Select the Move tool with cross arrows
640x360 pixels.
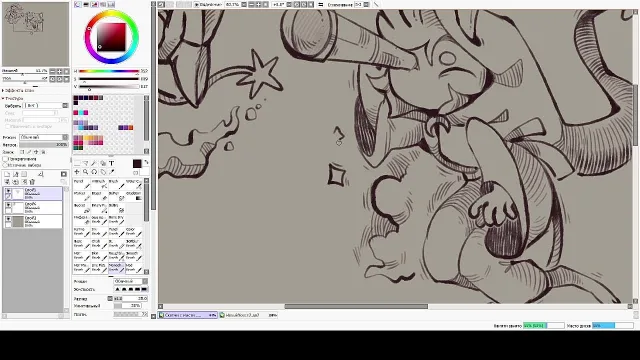pyautogui.click(x=77, y=172)
